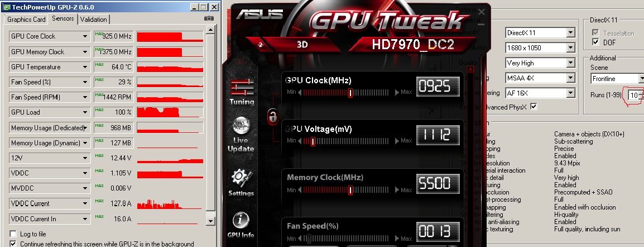Image resolution: width=644 pixels, height=247 pixels.
Task: Open GPU Memory Clock sensor dropdown
Action: [85, 52]
